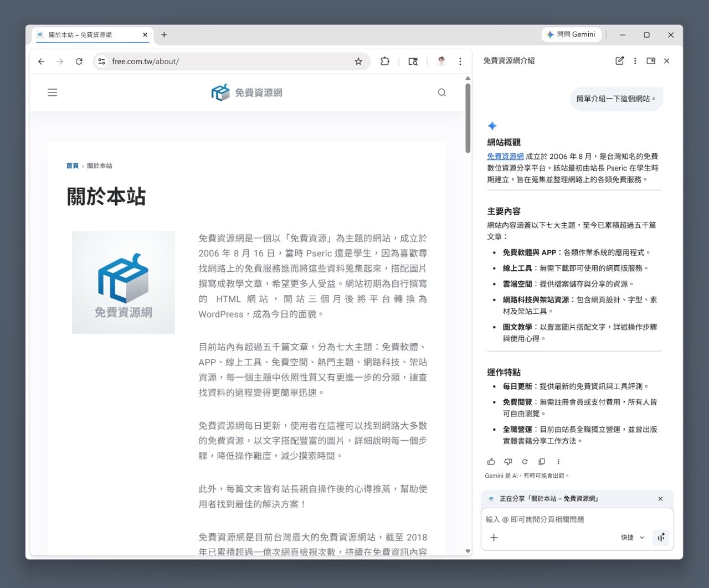Click the website search magnifier icon
This screenshot has width=709, height=588.
point(441,92)
